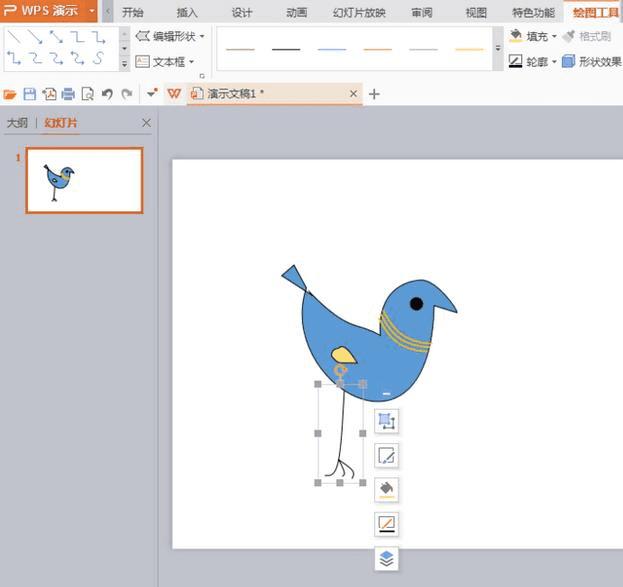Open folder icon in quick access toolbar
Viewport: 623px width, 587px height.
point(10,94)
